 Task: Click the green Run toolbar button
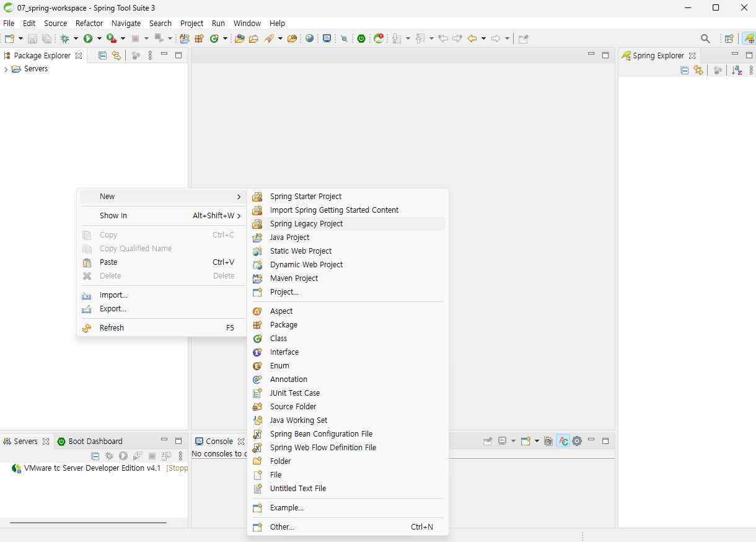88,38
